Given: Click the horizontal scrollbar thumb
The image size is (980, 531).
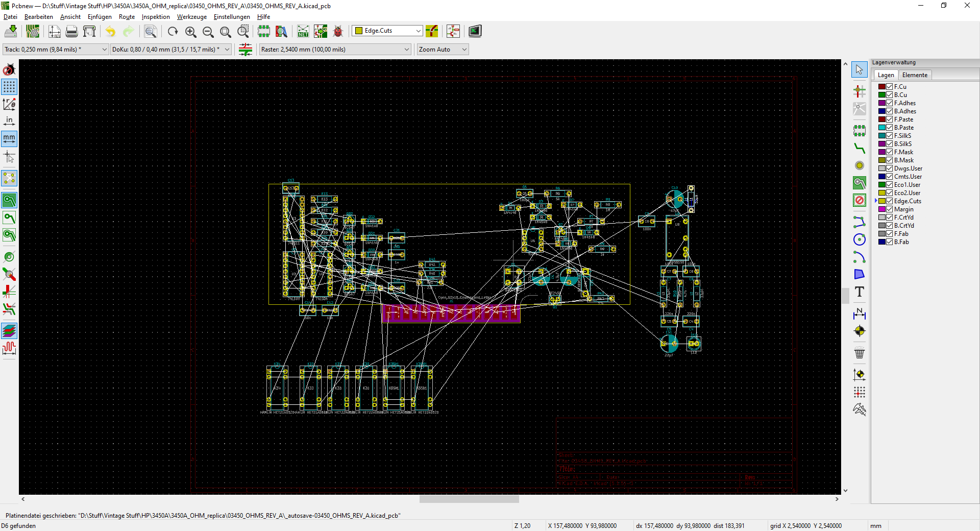Looking at the screenshot, I should [x=469, y=499].
